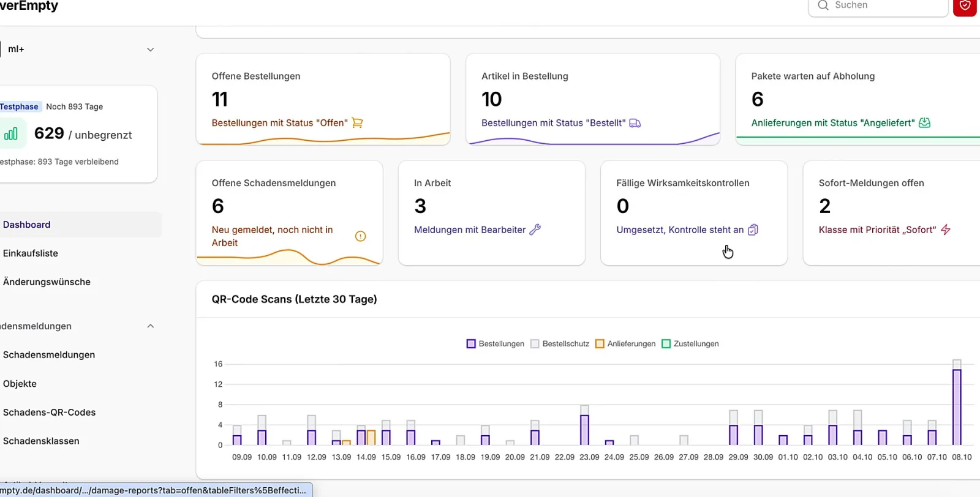Click the Offene Bestellungen count 11
The height and width of the screenshot is (497, 980).
220,99
